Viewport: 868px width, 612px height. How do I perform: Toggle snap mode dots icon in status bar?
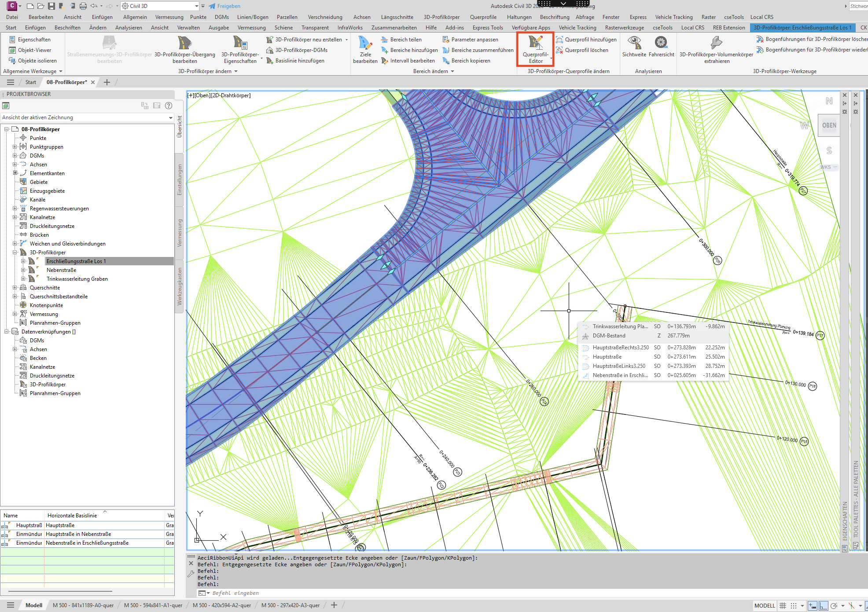(x=794, y=606)
